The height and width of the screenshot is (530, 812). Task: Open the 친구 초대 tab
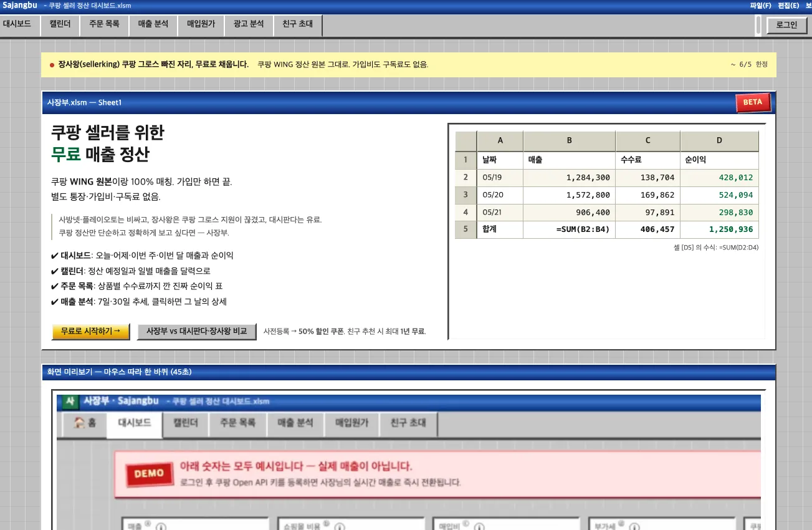coord(297,24)
